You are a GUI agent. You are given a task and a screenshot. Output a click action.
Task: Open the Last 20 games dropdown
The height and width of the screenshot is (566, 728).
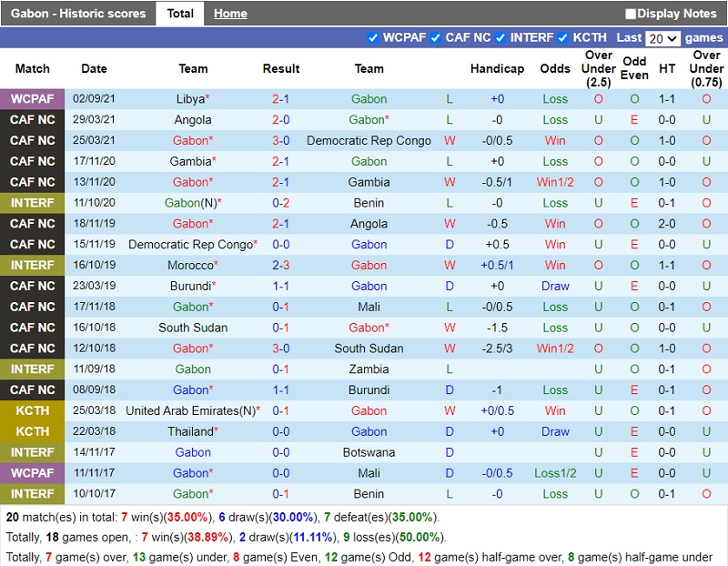point(662,38)
